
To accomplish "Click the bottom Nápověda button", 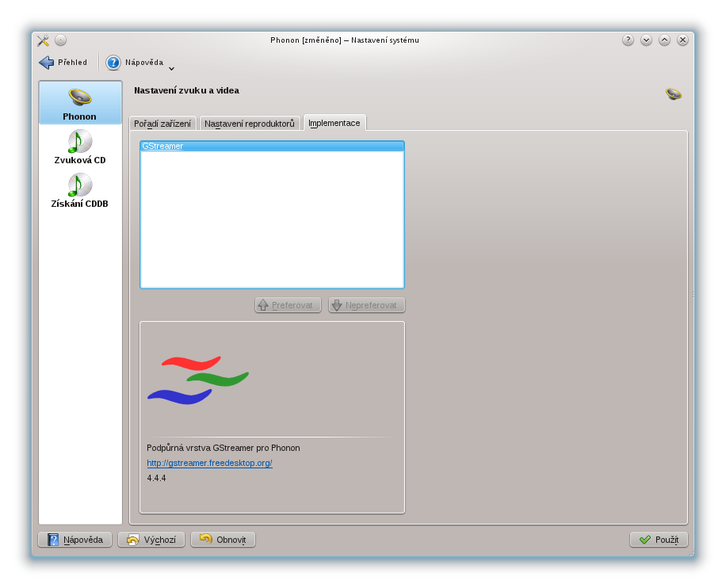I will (75, 540).
